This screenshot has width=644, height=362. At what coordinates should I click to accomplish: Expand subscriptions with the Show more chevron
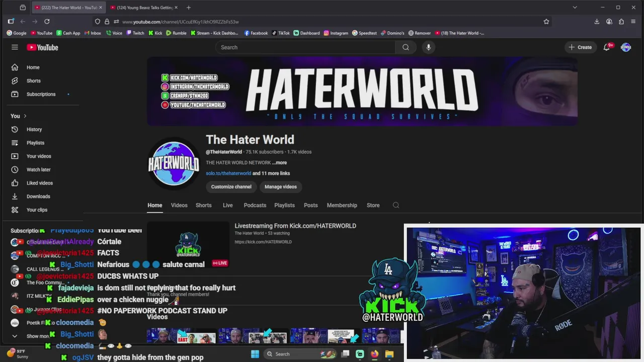[15, 336]
